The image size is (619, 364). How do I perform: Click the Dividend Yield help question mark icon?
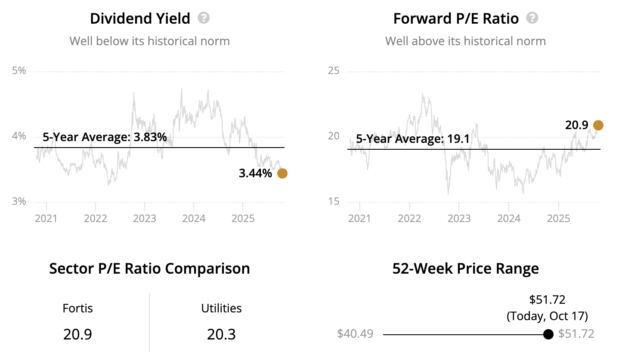(x=204, y=18)
